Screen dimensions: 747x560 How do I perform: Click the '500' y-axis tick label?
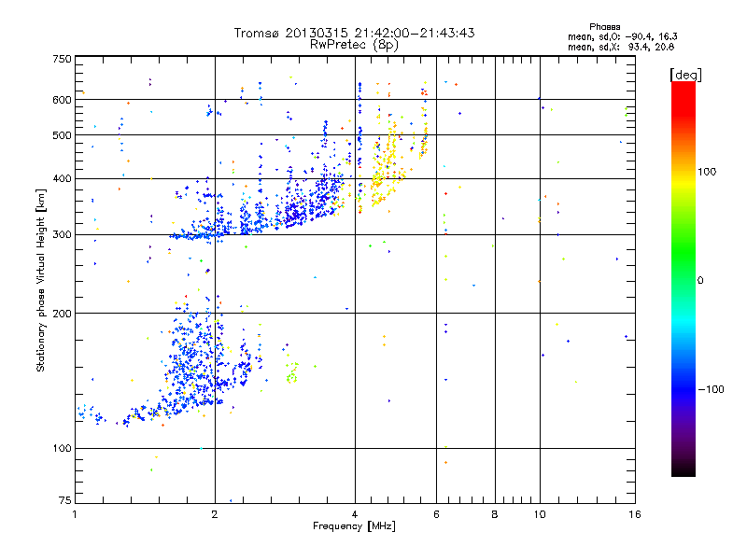62,135
